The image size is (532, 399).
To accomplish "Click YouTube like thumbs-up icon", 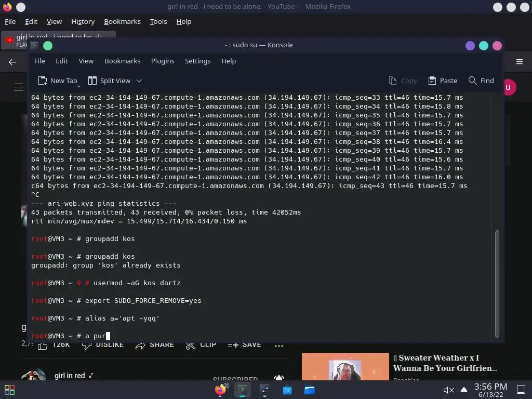I will (43, 346).
